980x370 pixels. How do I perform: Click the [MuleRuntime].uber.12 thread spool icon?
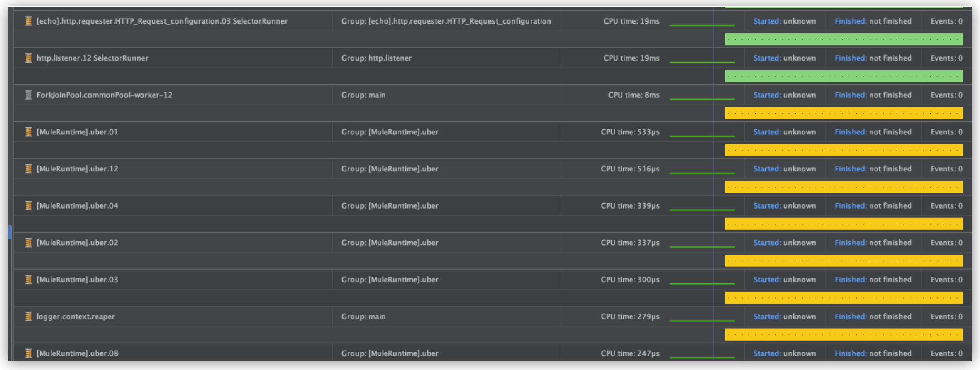pyautogui.click(x=29, y=169)
